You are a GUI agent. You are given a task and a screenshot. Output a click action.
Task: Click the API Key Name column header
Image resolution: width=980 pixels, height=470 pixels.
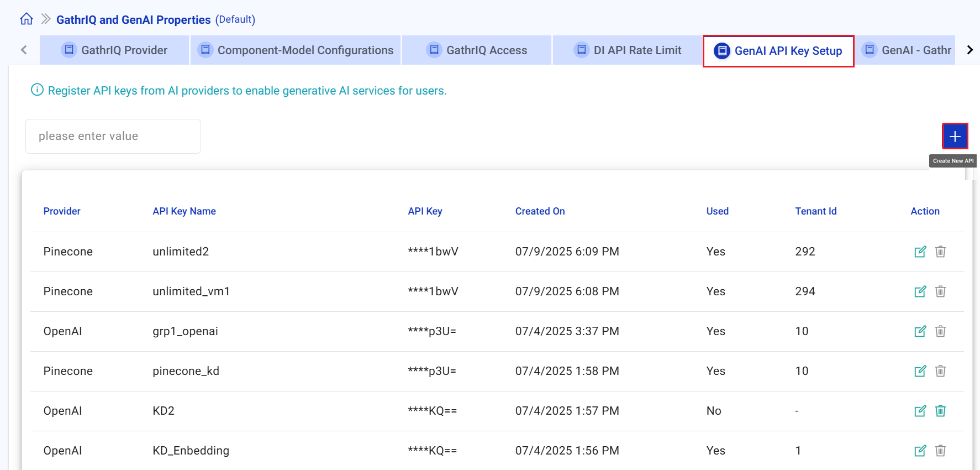click(184, 211)
